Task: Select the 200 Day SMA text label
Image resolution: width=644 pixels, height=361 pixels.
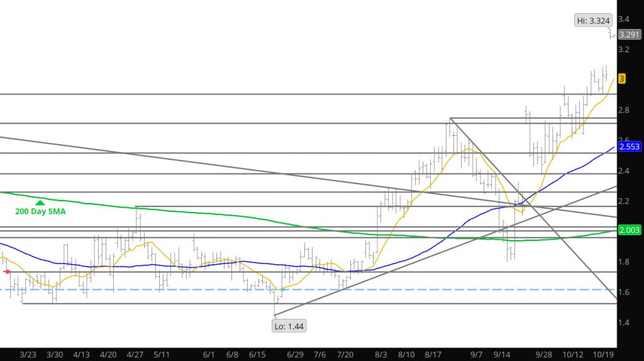Action: pyautogui.click(x=40, y=212)
